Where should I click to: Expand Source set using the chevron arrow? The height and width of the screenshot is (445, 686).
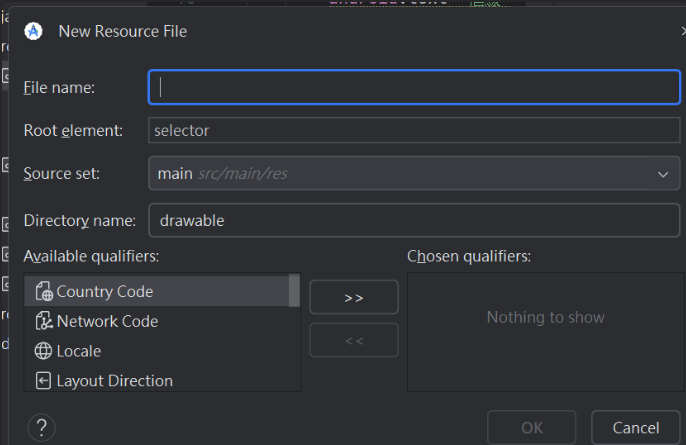coord(663,174)
